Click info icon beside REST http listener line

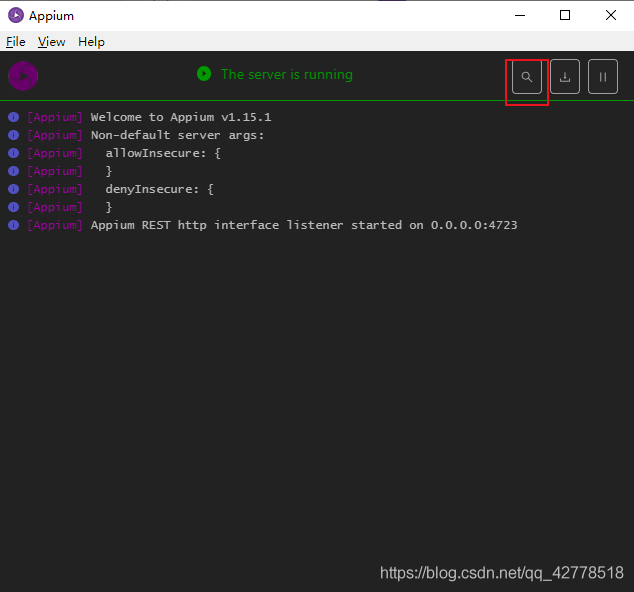(x=13, y=225)
